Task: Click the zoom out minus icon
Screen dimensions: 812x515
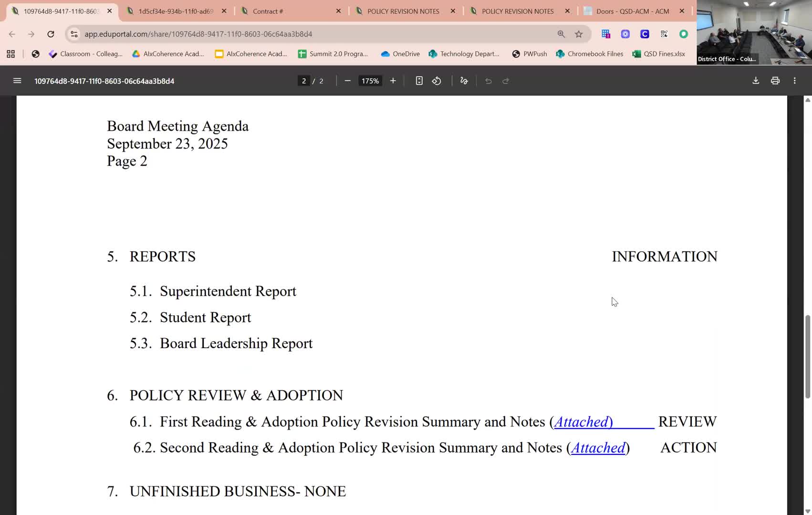Action: tap(347, 81)
